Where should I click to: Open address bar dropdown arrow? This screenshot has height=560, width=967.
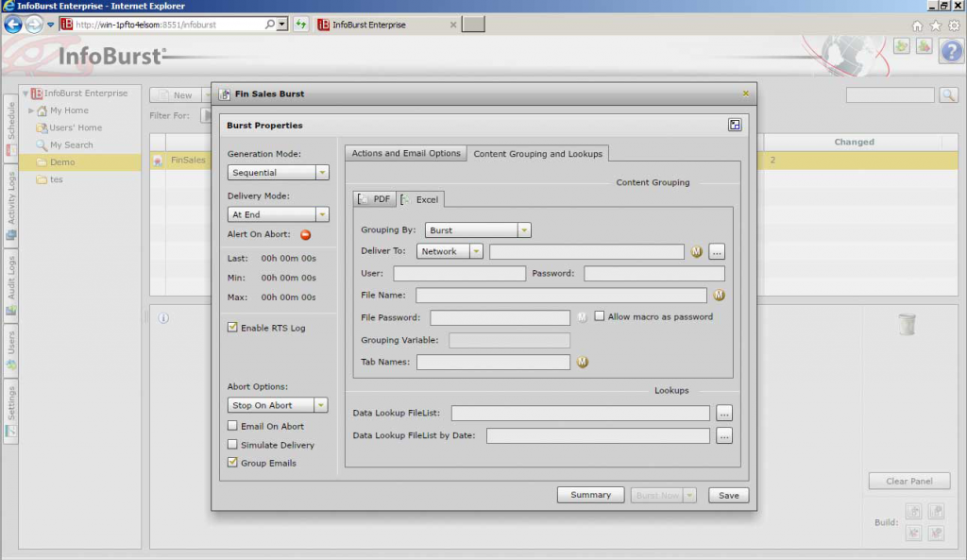click(281, 25)
